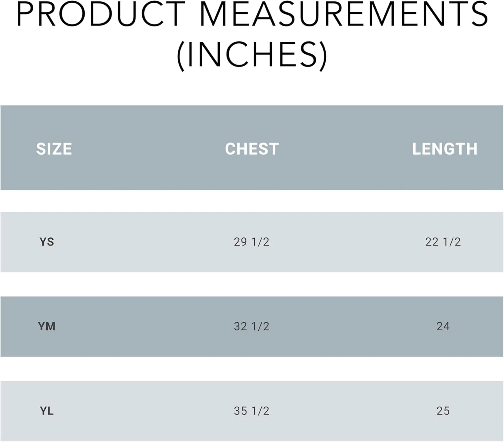The image size is (504, 442).
Task: Click the white gap between YM and YL rows
Action: pyautogui.click(x=252, y=369)
